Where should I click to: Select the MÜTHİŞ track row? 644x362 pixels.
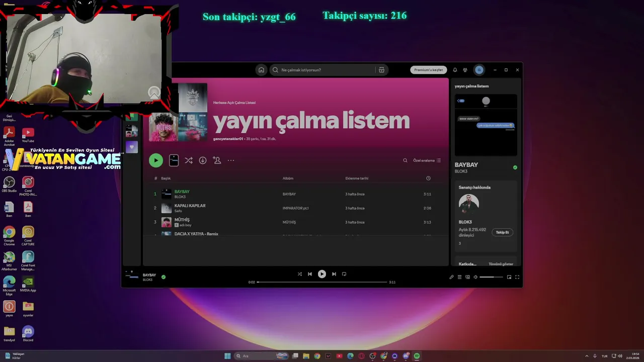(x=182, y=220)
